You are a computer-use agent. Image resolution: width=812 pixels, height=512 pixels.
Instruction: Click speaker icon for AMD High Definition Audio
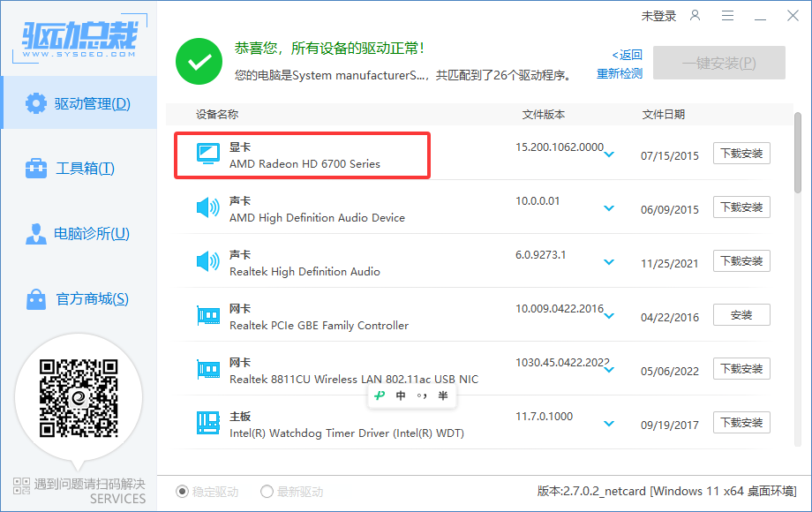pyautogui.click(x=208, y=207)
